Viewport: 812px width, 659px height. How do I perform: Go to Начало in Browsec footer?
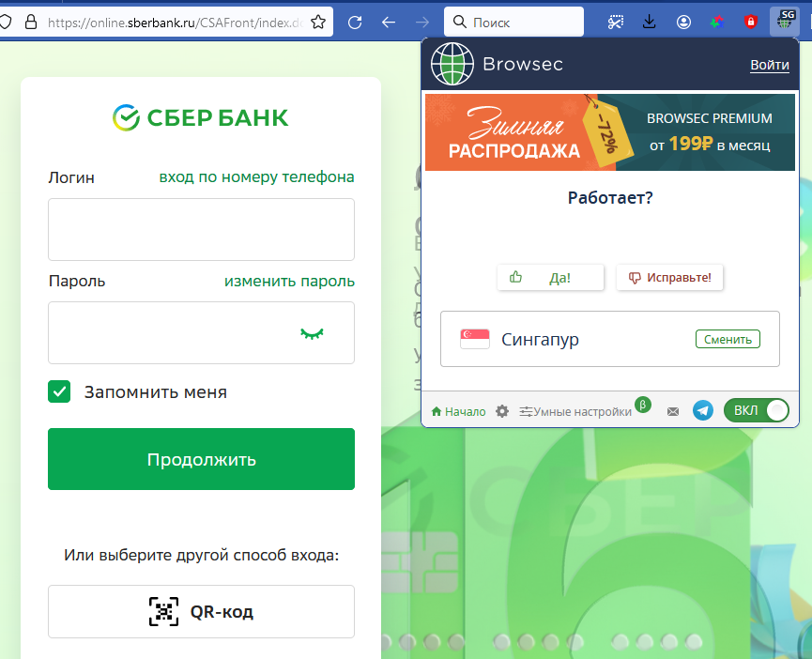click(x=458, y=411)
